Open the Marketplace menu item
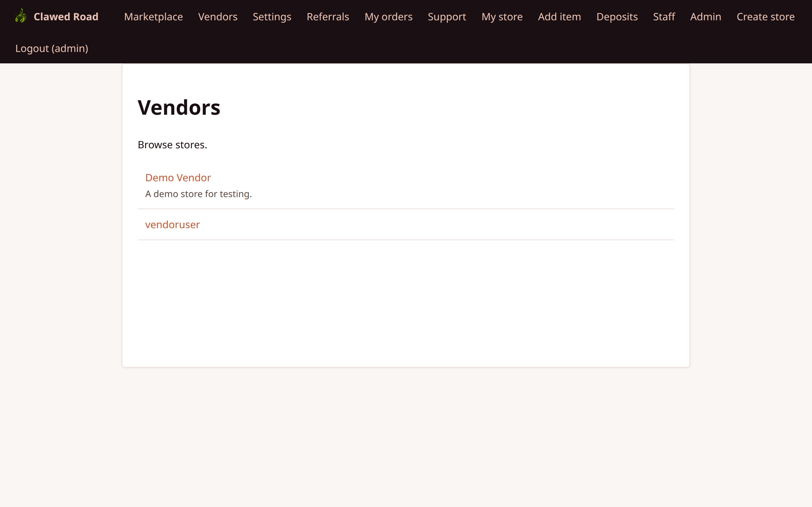Viewport: 812px width, 507px height. click(x=153, y=16)
